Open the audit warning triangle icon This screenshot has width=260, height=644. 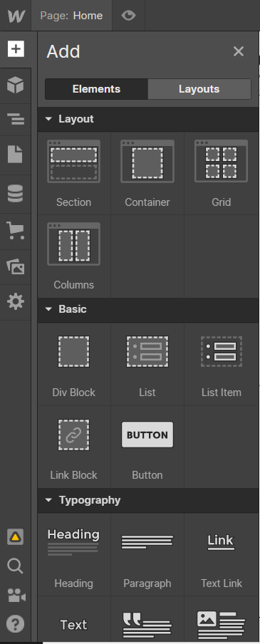(15, 537)
